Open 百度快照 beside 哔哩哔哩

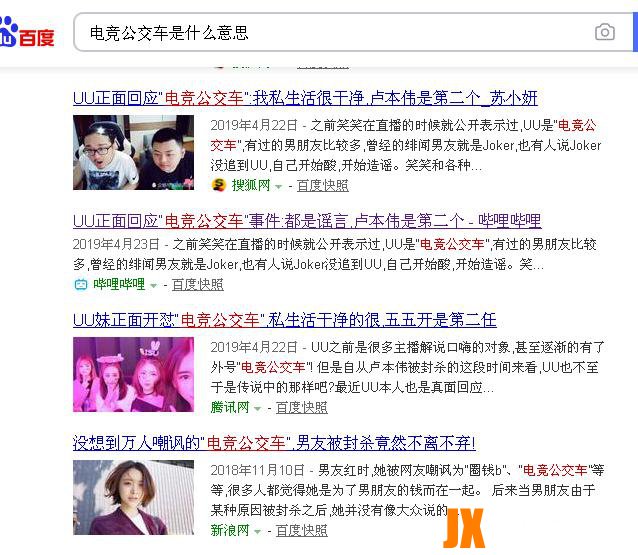pos(198,284)
